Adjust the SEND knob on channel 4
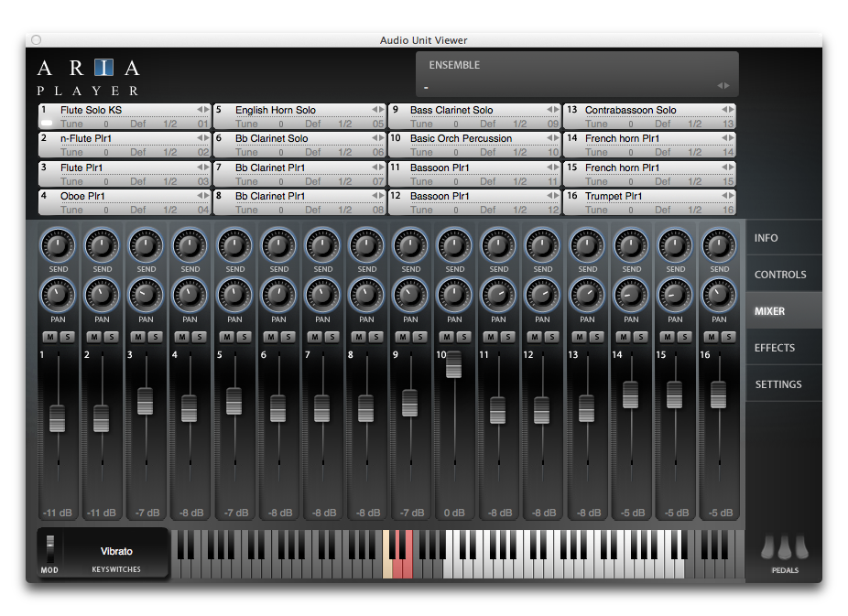Viewport: 848px width, 616px height. coord(190,245)
